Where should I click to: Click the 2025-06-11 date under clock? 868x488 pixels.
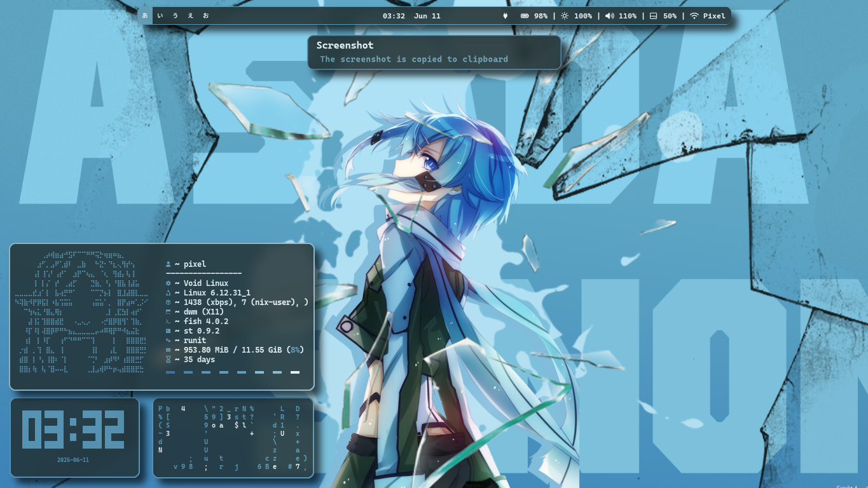tap(73, 460)
